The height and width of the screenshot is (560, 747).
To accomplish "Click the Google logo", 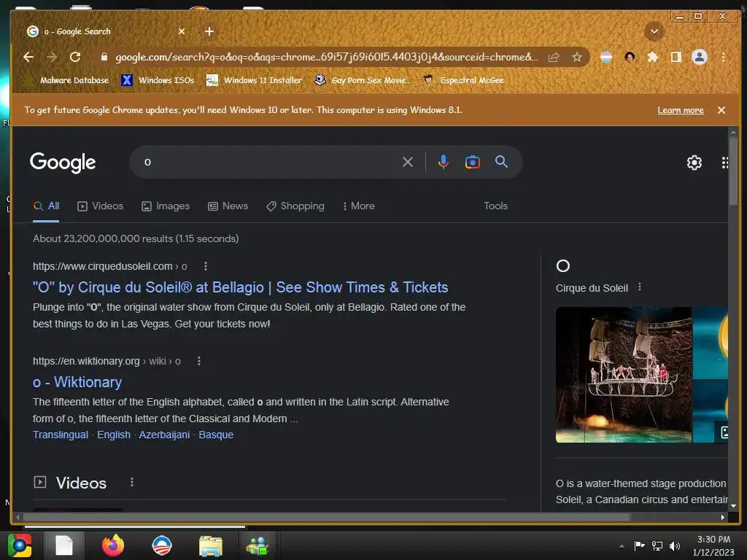I will [63, 163].
